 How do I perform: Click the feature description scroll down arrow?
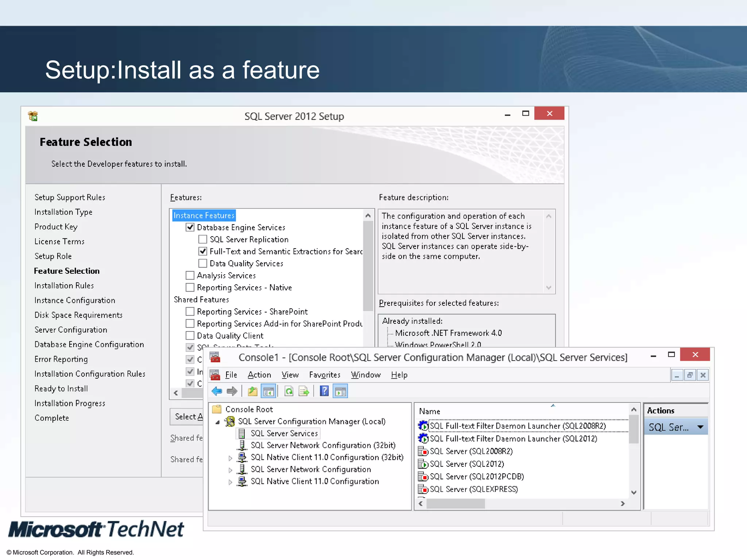coord(549,288)
